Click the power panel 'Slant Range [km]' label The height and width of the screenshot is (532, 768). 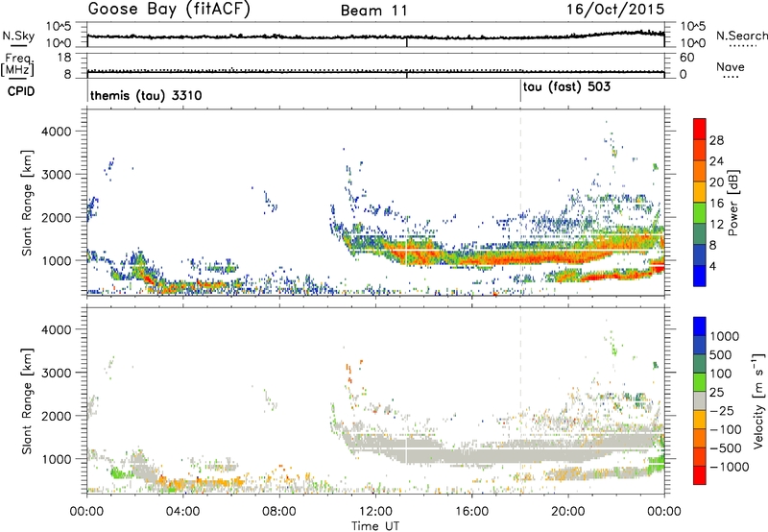click(x=27, y=203)
